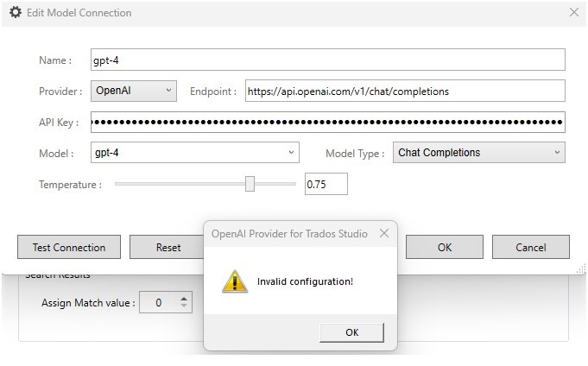Click the API Key password field

(x=327, y=123)
